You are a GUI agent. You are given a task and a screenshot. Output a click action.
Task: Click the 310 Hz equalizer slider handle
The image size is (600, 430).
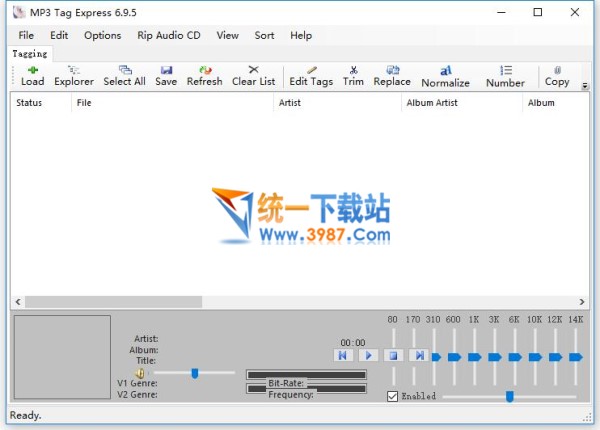click(x=437, y=357)
